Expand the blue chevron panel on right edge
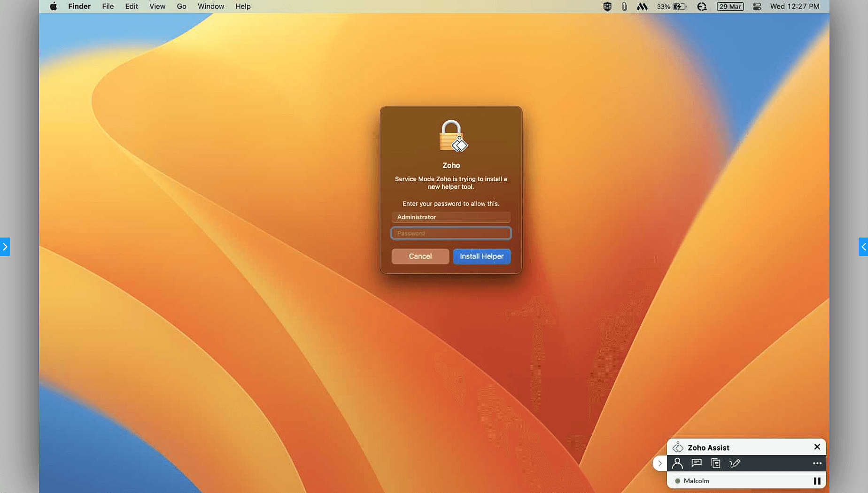This screenshot has width=868, height=493. click(863, 246)
